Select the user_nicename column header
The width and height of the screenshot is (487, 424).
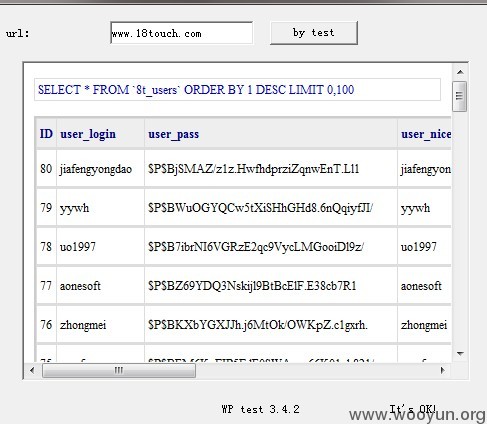(x=425, y=134)
